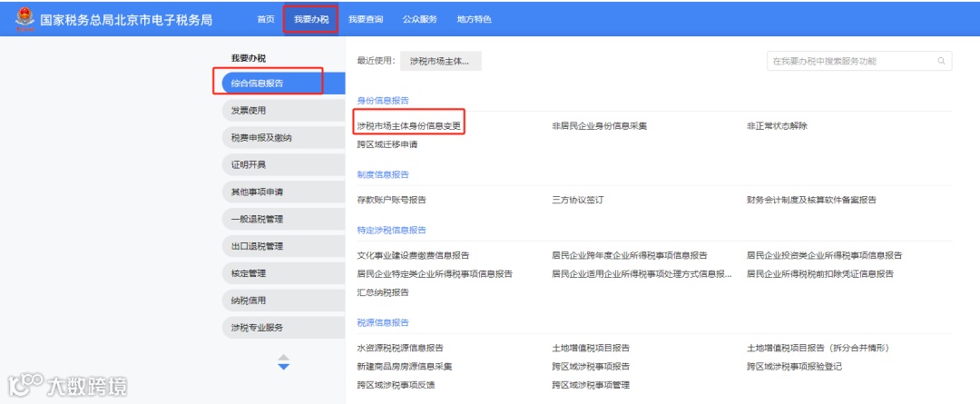980x404 pixels.
Task: Open 三方协议签订 link
Action: pyautogui.click(x=578, y=200)
